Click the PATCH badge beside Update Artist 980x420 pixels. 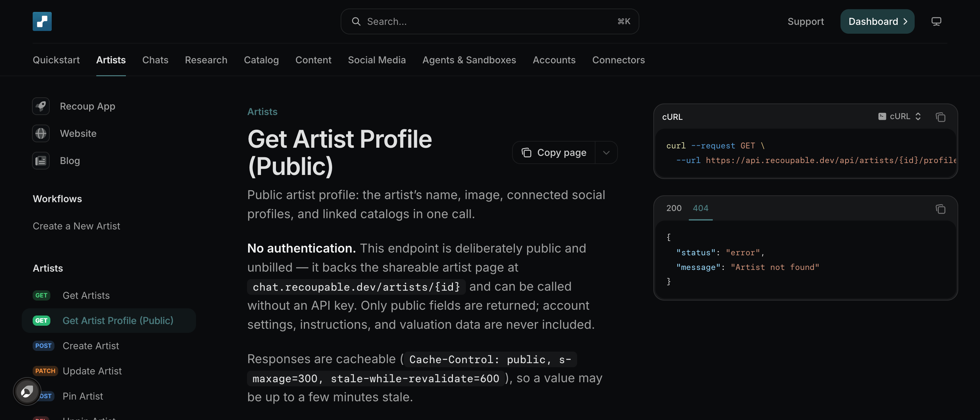(x=45, y=371)
